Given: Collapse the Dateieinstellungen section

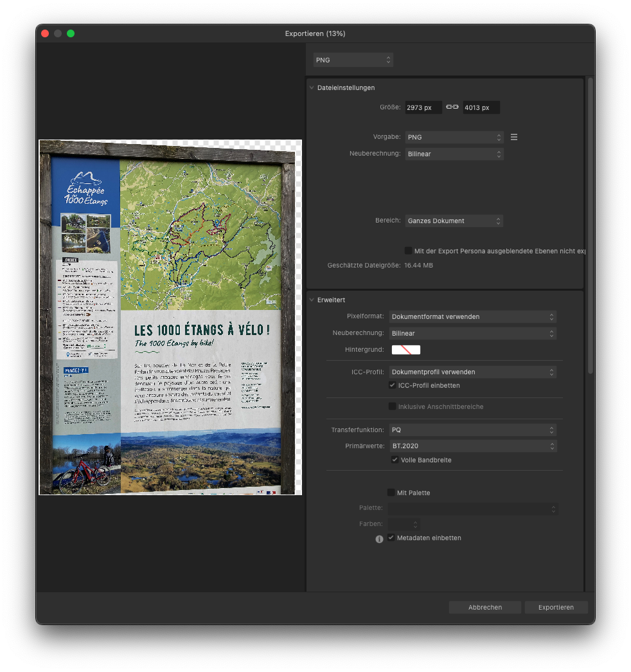Looking at the screenshot, I should (312, 87).
